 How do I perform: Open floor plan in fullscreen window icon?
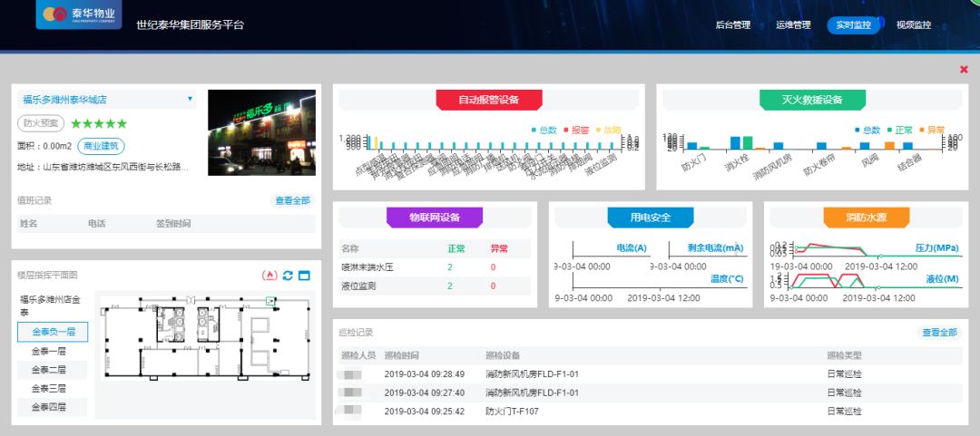tap(304, 275)
